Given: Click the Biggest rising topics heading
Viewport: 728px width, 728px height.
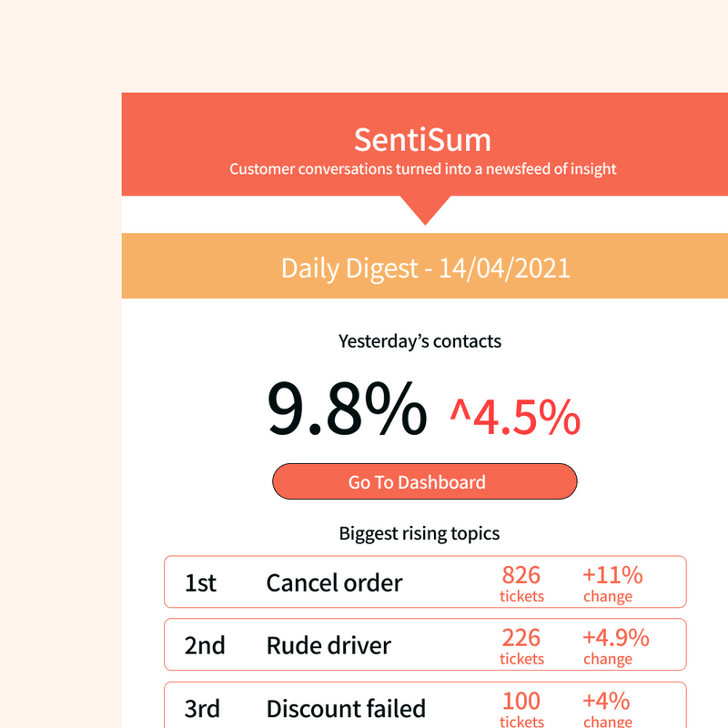Looking at the screenshot, I should tap(420, 533).
